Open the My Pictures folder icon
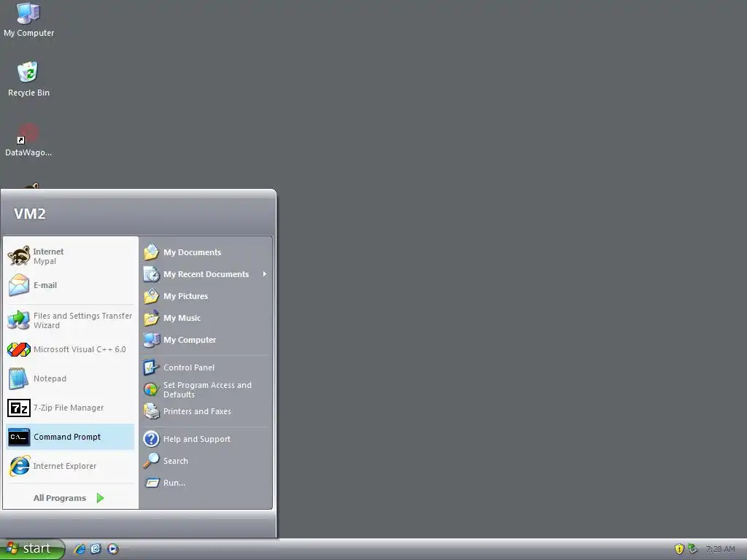This screenshot has width=747, height=560. click(152, 296)
